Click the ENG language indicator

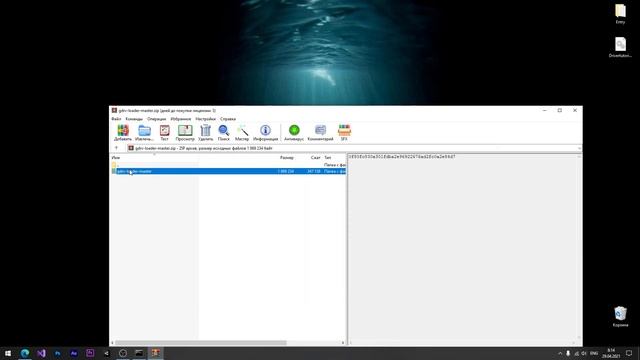594,353
